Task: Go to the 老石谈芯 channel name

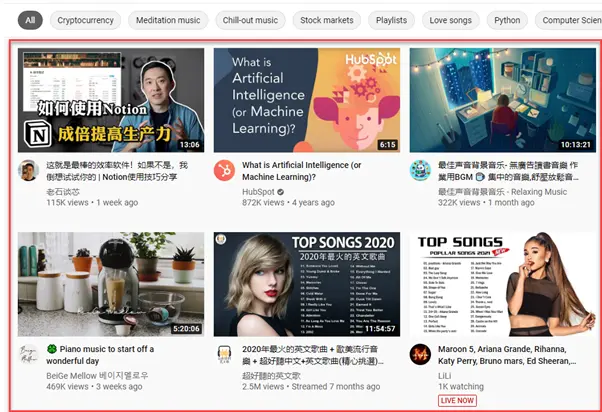Action: tap(63, 192)
